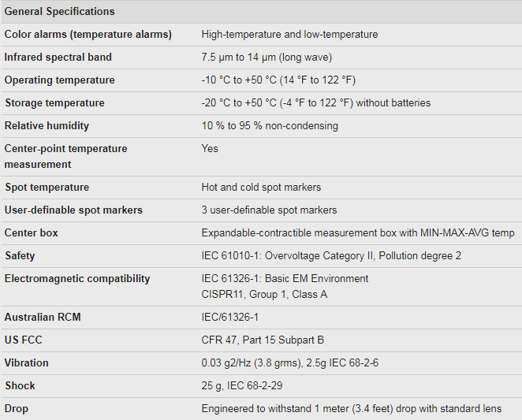Select the 10 % to 95 % non-condensing value
Image resolution: width=522 pixels, height=420 pixels.
point(270,126)
